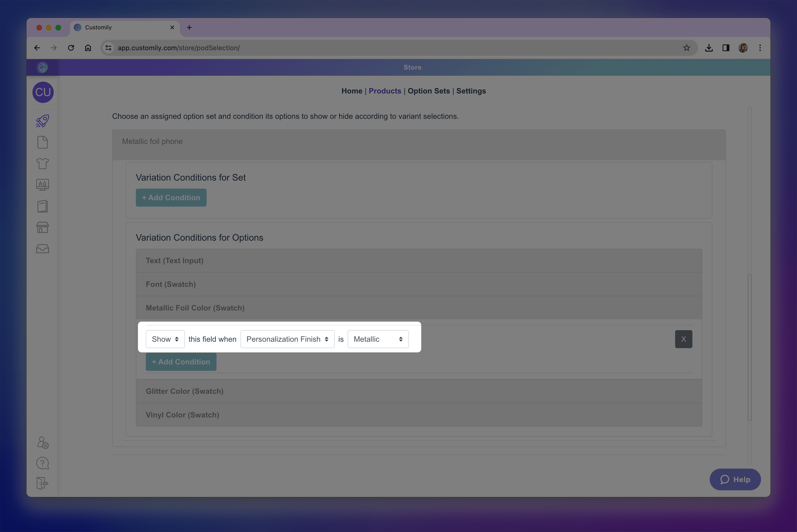
Task: Click the inbox tray icon in the sidebar
Action: (x=42, y=249)
